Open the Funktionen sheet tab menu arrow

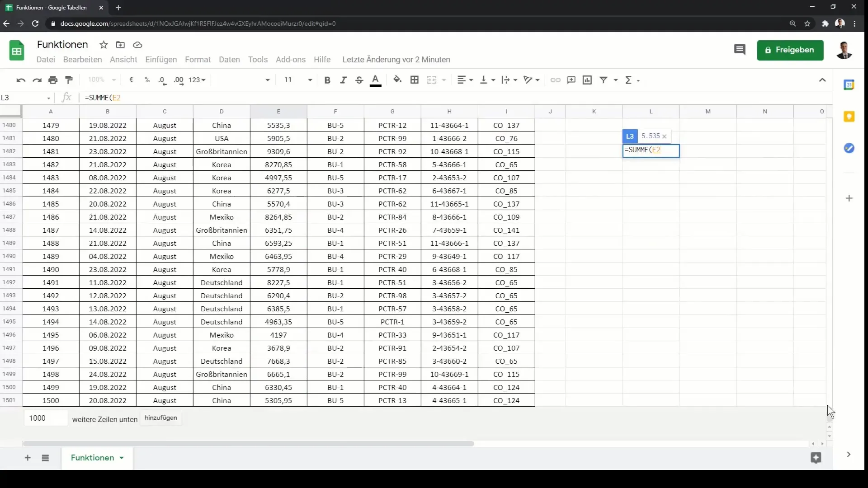(x=122, y=458)
